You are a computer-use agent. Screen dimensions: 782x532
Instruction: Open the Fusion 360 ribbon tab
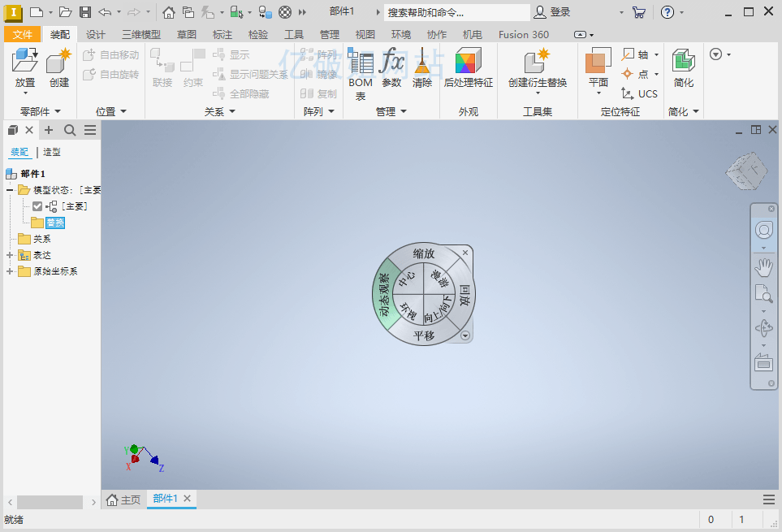coord(524,34)
